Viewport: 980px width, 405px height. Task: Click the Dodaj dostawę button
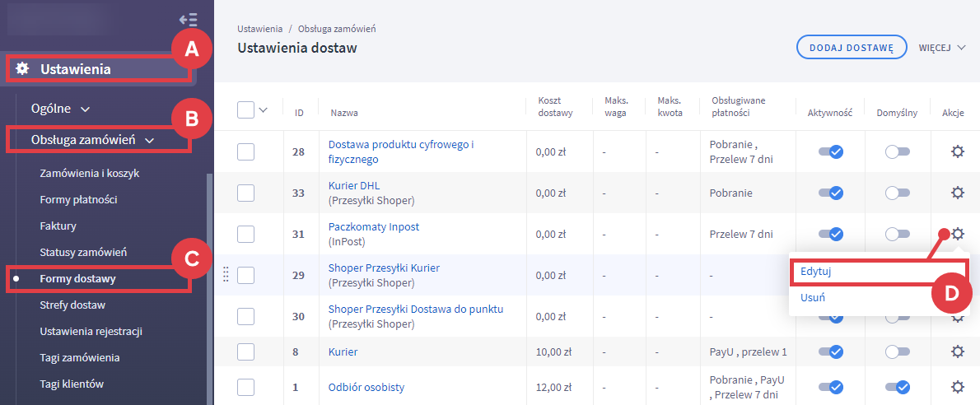[x=851, y=48]
